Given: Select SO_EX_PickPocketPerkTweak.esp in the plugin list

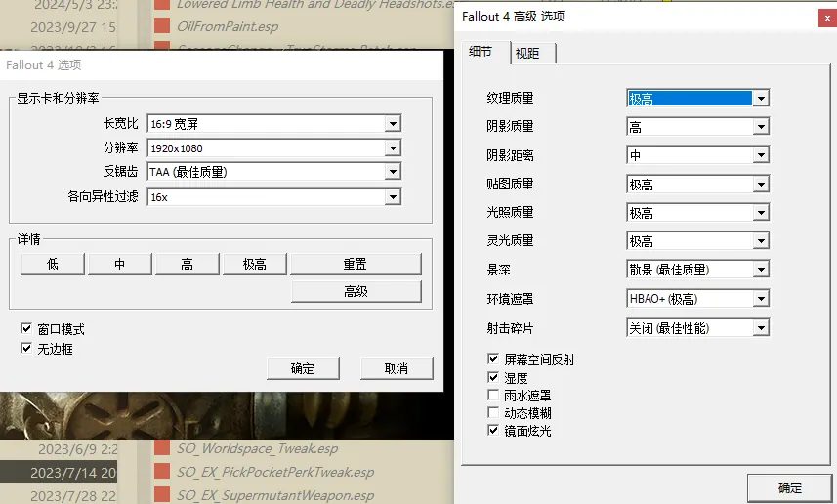Looking at the screenshot, I should point(275,472).
